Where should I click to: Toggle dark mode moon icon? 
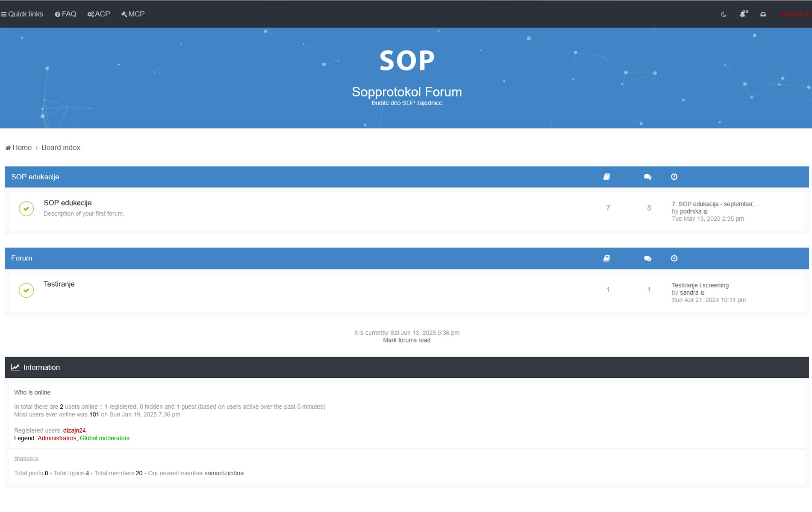tap(724, 14)
